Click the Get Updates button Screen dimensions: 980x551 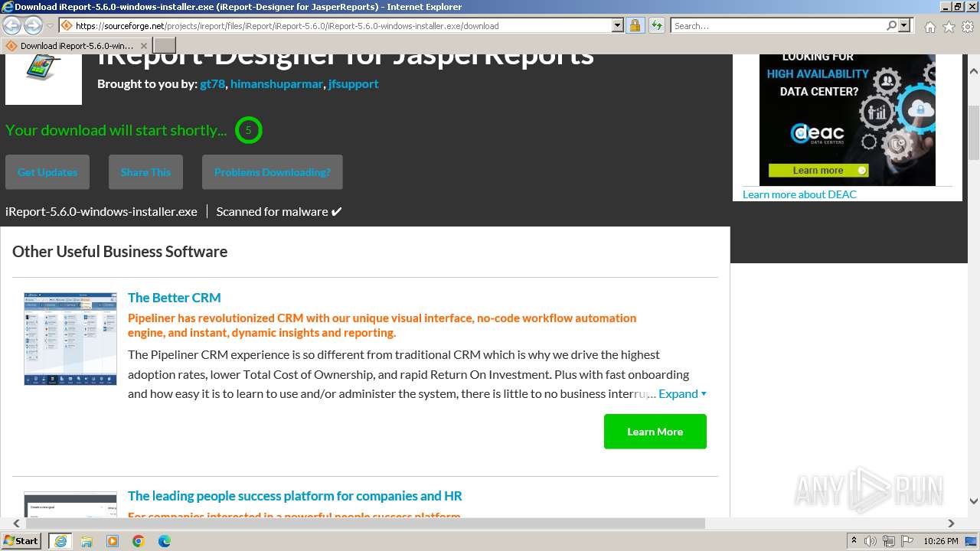pyautogui.click(x=47, y=172)
